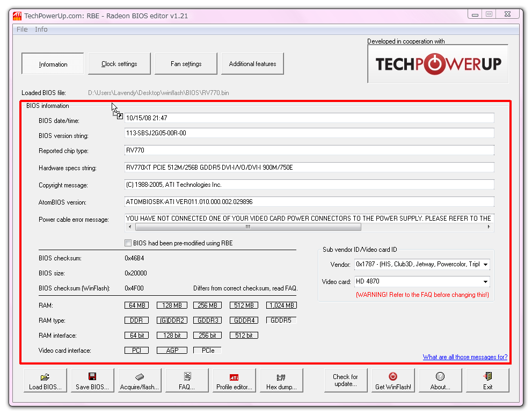This screenshot has height=415, width=532.
Task: Open the File menu
Action: click(22, 30)
